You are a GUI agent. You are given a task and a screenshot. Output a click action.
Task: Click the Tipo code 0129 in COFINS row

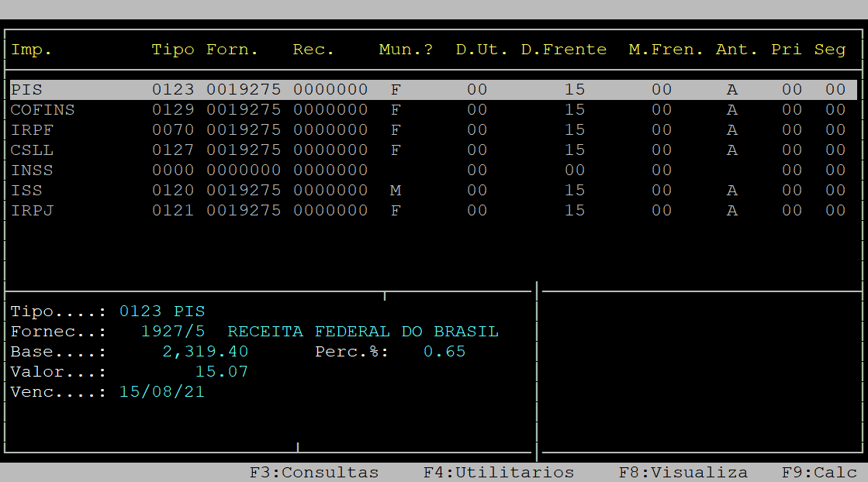tap(172, 110)
